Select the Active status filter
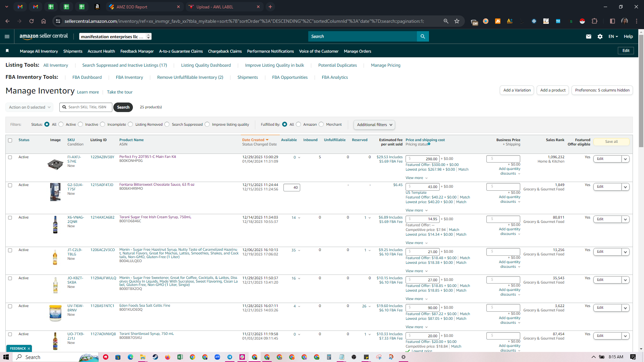 coord(61,124)
